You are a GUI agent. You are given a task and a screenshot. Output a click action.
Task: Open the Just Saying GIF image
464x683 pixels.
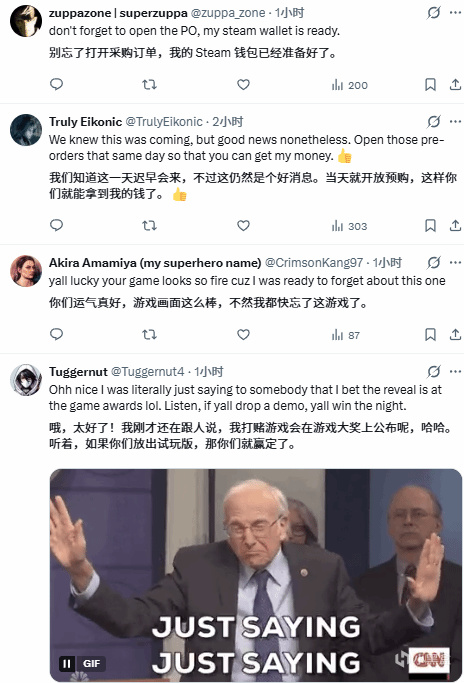point(256,575)
